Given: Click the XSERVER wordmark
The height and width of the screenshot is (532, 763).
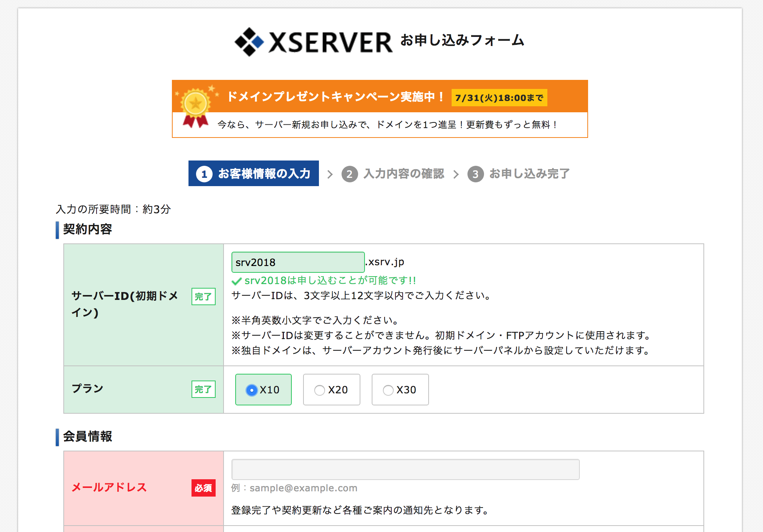Looking at the screenshot, I should click(331, 42).
